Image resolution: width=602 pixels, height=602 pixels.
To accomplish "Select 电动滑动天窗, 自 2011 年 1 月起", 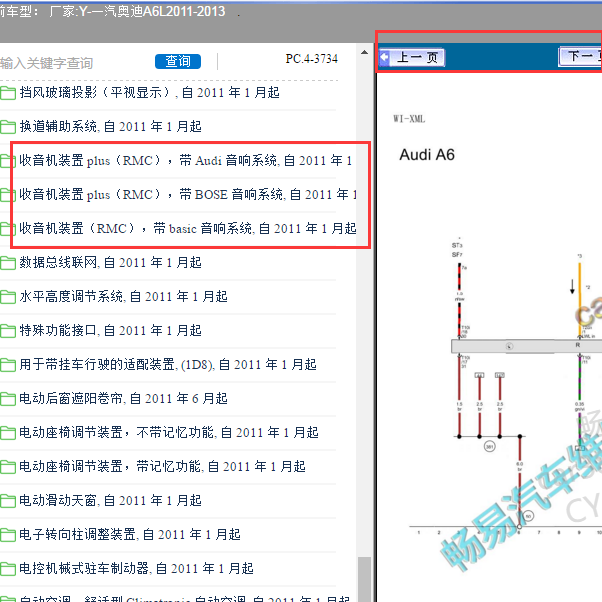I will [111, 501].
